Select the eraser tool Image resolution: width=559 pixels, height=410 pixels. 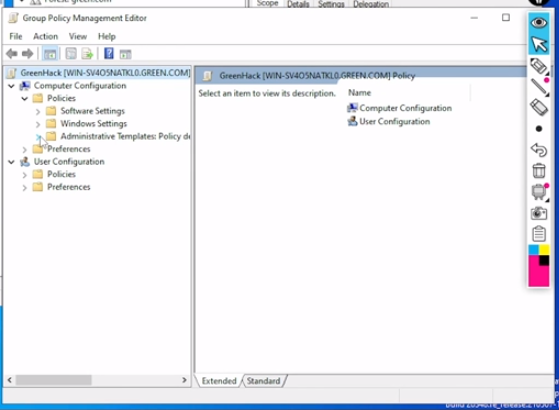point(539,107)
